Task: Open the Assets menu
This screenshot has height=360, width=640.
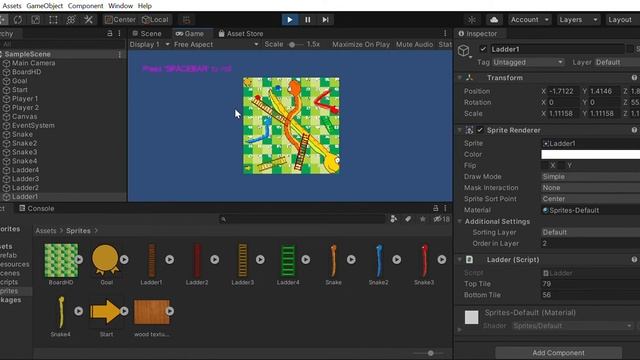Action: tap(12, 6)
